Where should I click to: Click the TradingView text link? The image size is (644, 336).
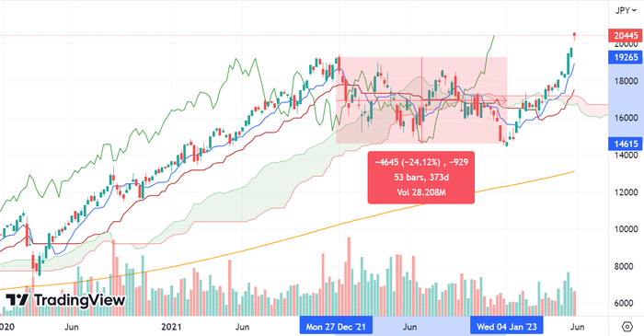pos(80,300)
